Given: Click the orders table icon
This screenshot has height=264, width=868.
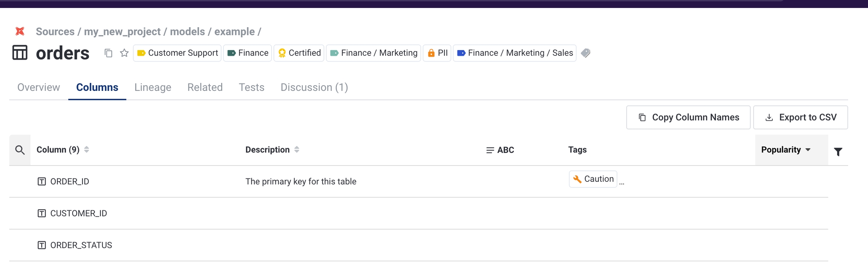Looking at the screenshot, I should point(20,53).
